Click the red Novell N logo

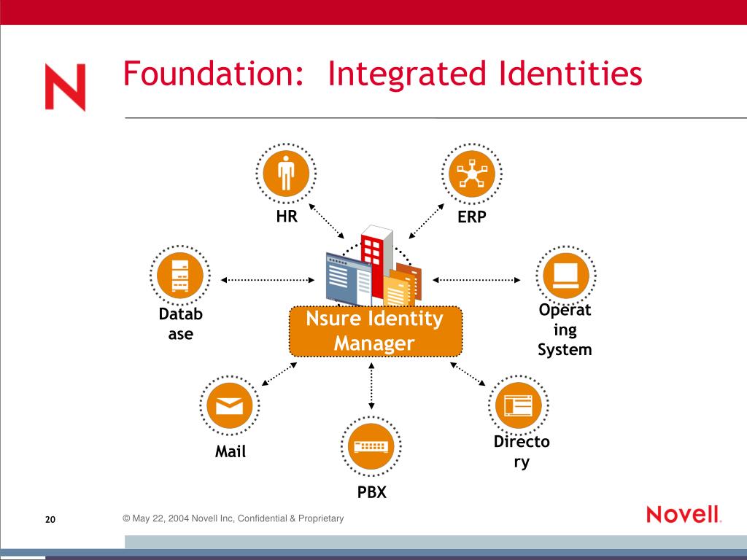point(65,87)
